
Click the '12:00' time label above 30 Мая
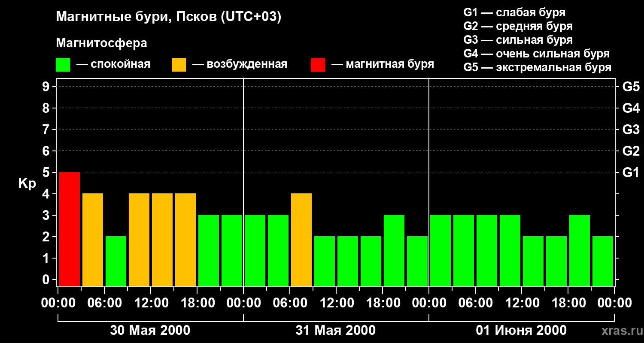pyautogui.click(x=151, y=303)
